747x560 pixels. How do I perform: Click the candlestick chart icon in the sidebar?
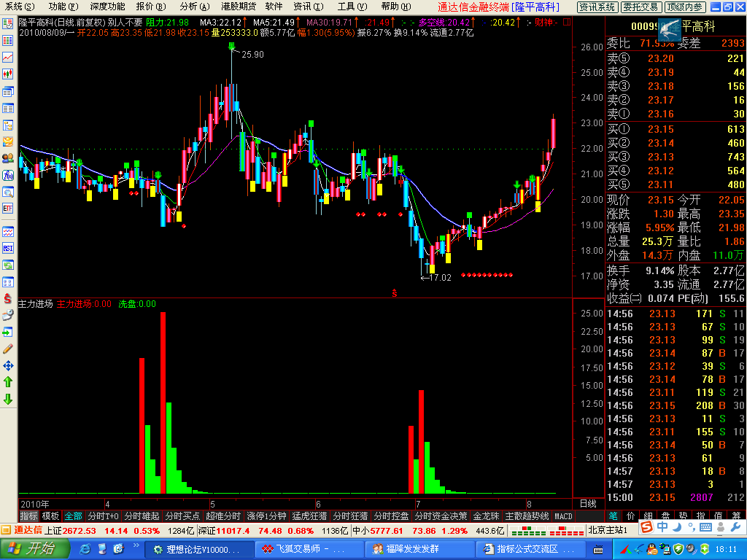[7, 74]
